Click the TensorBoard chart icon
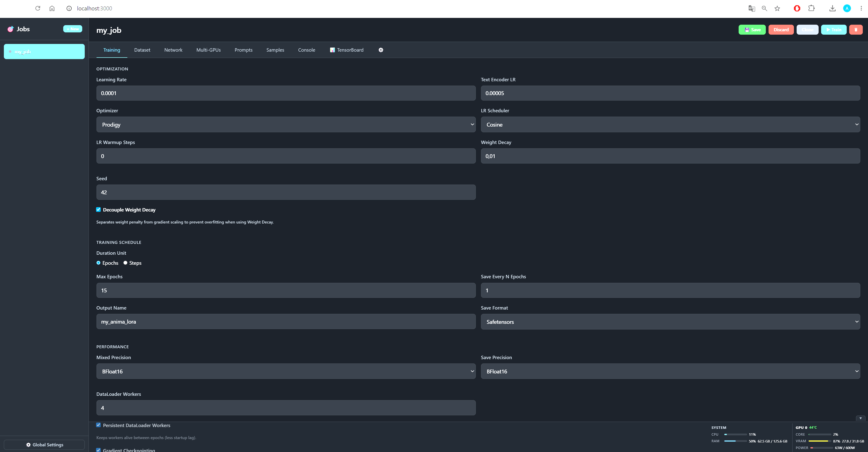 [x=332, y=50]
